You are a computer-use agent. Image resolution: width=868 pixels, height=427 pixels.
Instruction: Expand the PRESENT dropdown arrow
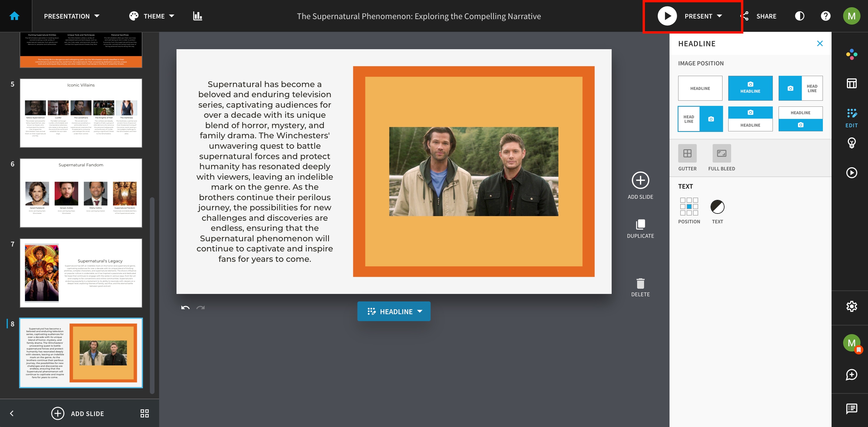[x=719, y=16]
